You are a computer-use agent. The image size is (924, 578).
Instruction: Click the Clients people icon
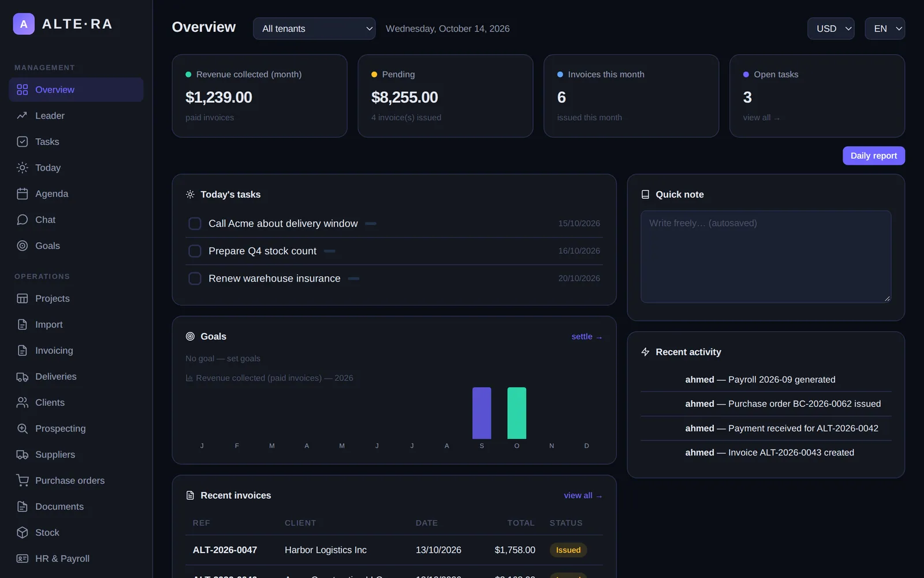pos(22,402)
